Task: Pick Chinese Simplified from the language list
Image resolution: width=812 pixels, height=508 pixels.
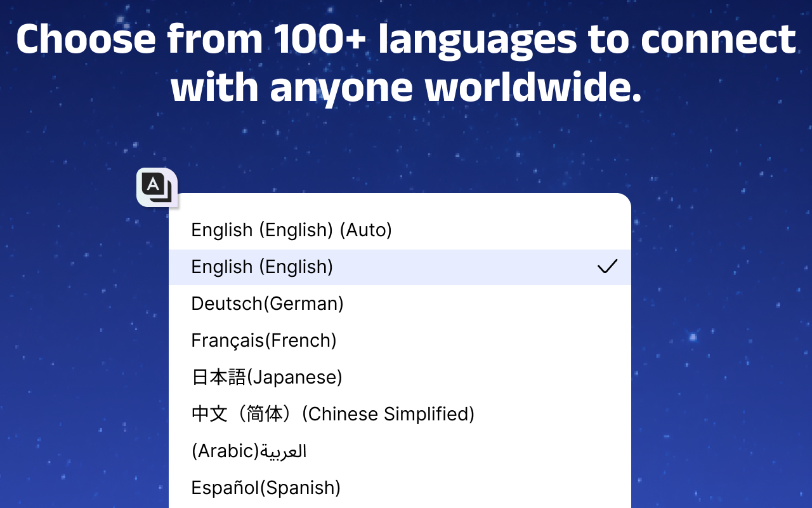Action: [332, 413]
